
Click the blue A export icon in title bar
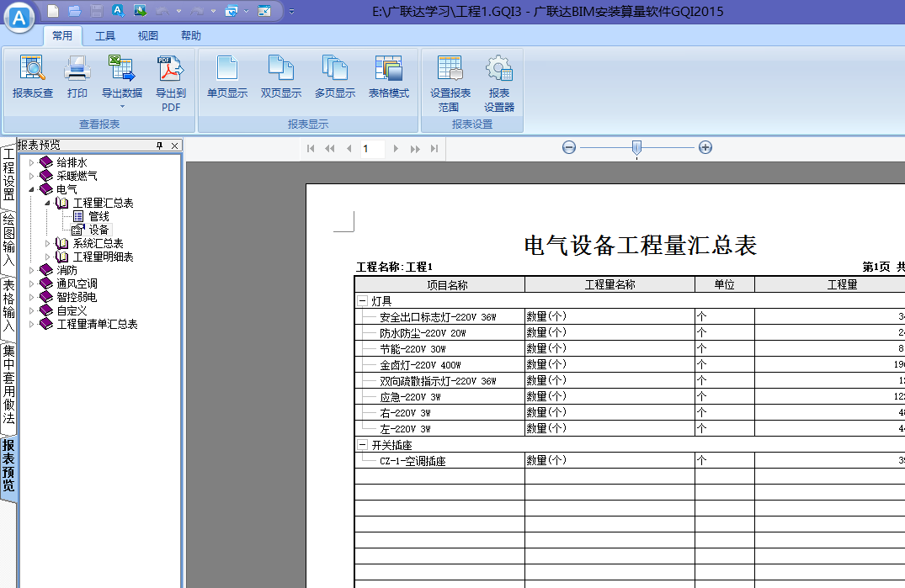coord(118,10)
